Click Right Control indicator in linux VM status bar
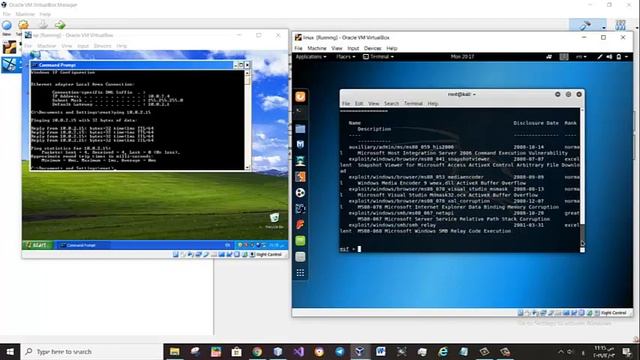The height and width of the screenshot is (360, 640). (613, 313)
